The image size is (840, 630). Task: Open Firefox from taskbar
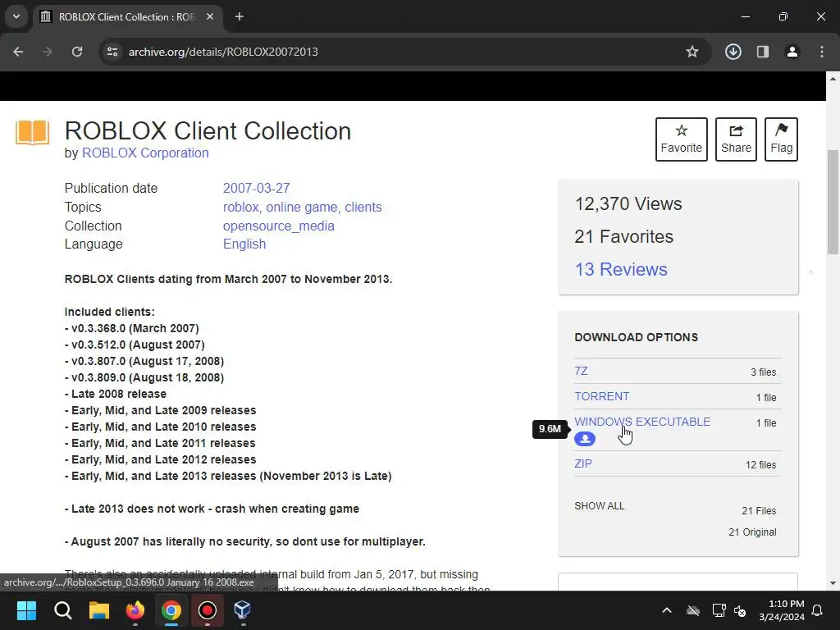pos(135,610)
